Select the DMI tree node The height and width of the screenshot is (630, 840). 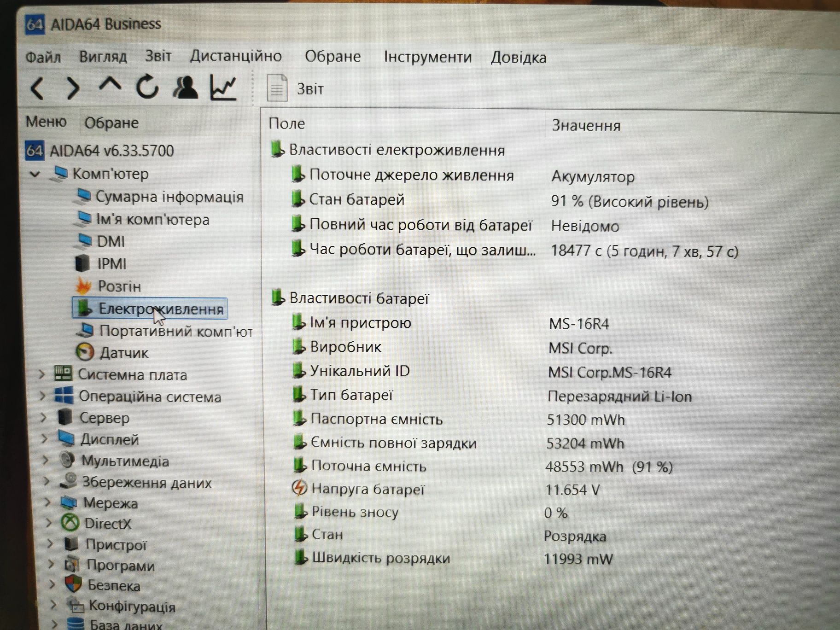[100, 241]
